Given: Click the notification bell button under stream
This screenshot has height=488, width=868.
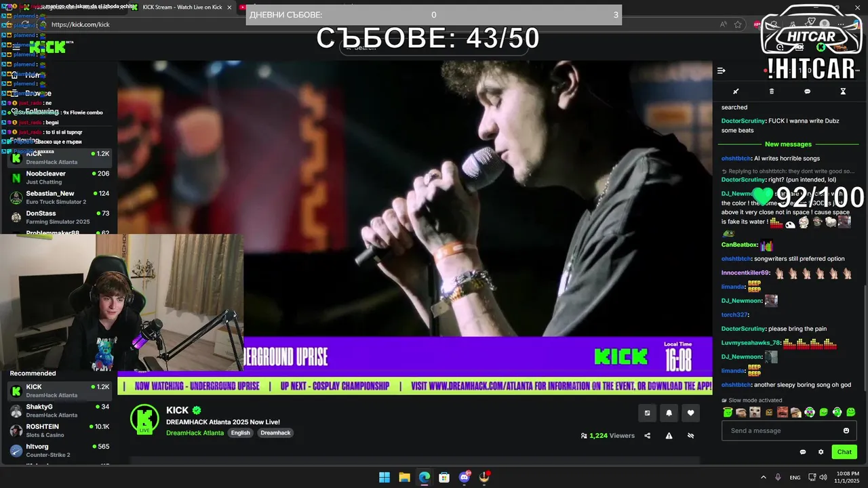Looking at the screenshot, I should [x=669, y=413].
